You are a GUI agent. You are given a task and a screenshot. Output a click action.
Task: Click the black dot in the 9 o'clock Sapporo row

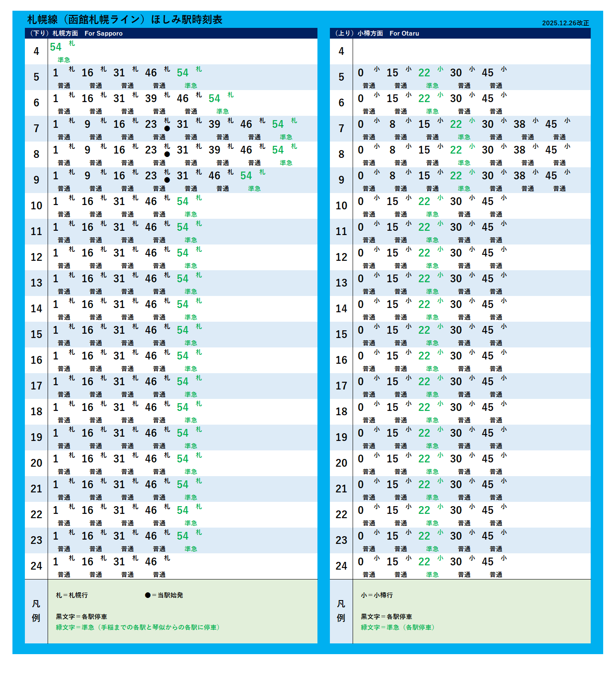[167, 180]
